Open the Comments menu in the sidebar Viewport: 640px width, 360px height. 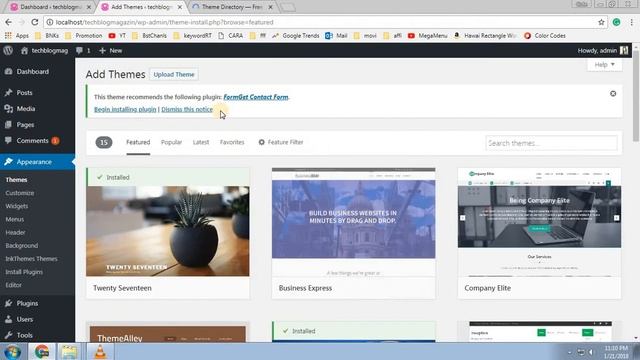(33, 141)
